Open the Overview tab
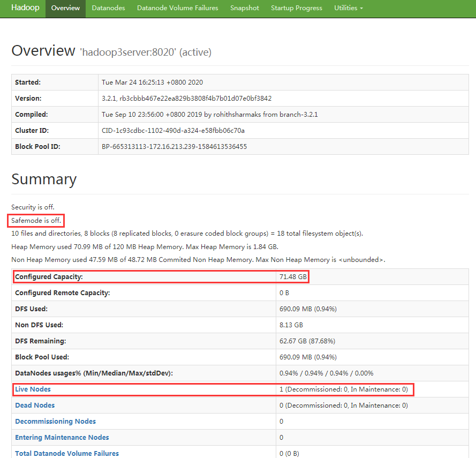 coord(65,8)
